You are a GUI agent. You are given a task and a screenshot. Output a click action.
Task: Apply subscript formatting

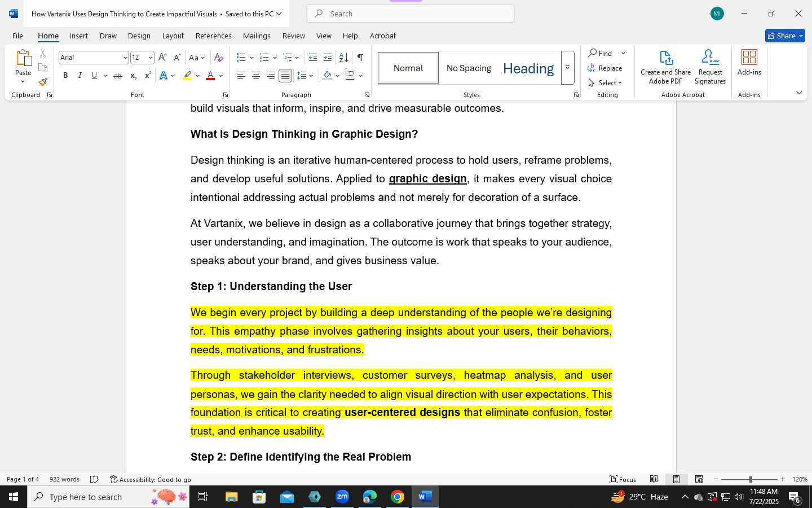click(x=133, y=76)
